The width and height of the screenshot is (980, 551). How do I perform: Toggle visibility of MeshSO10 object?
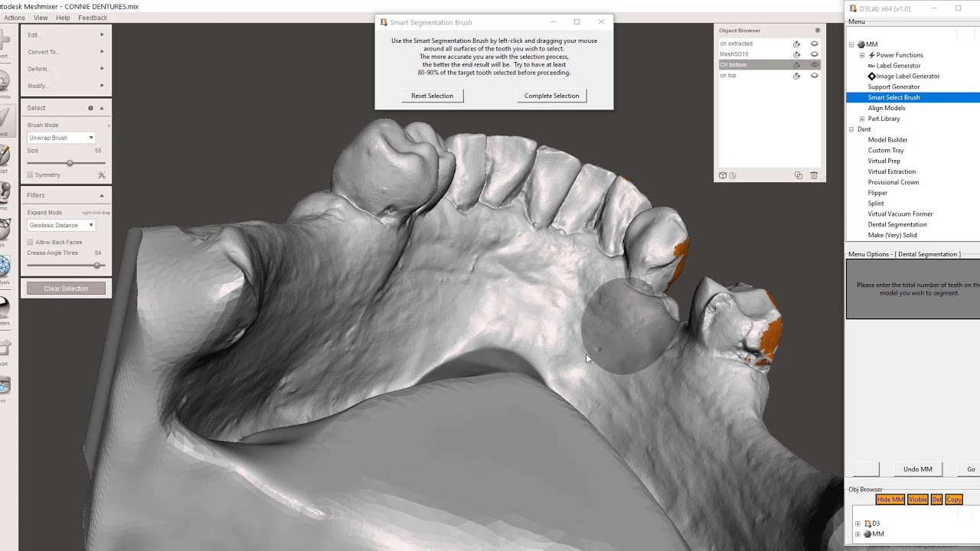point(814,54)
